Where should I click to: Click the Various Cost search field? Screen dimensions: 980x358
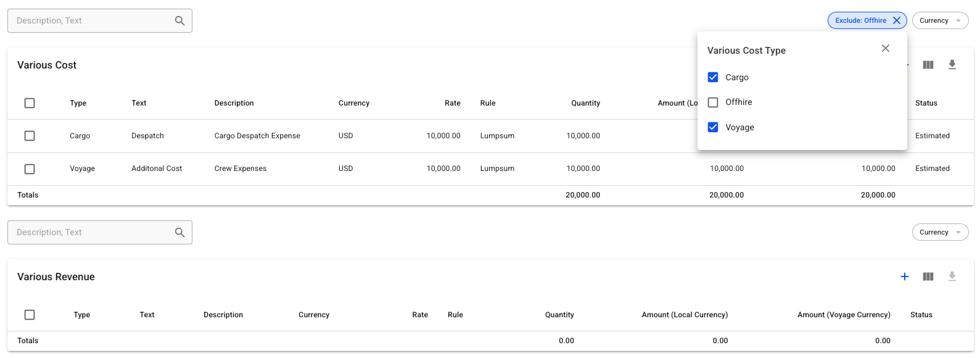[x=93, y=21]
